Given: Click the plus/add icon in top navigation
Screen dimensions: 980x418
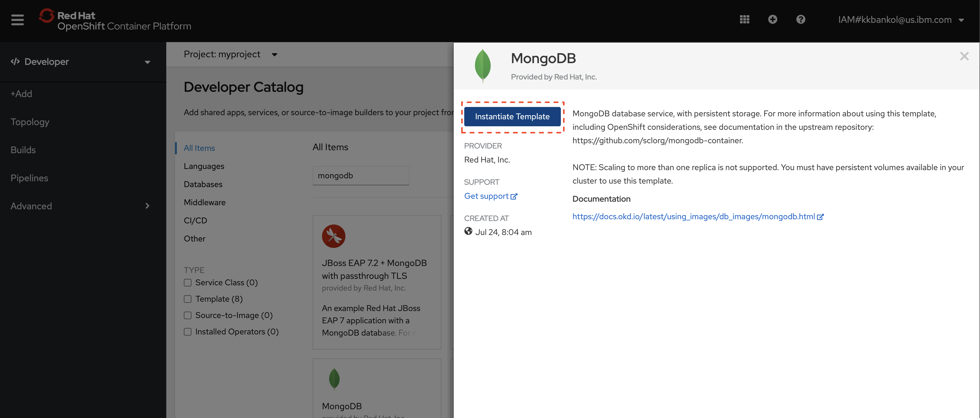Looking at the screenshot, I should coord(772,19).
